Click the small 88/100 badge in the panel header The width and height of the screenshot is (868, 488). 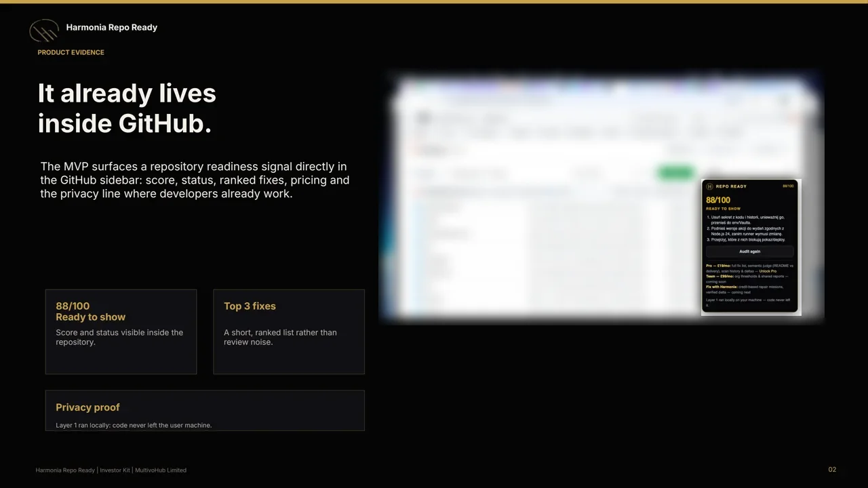tap(788, 186)
